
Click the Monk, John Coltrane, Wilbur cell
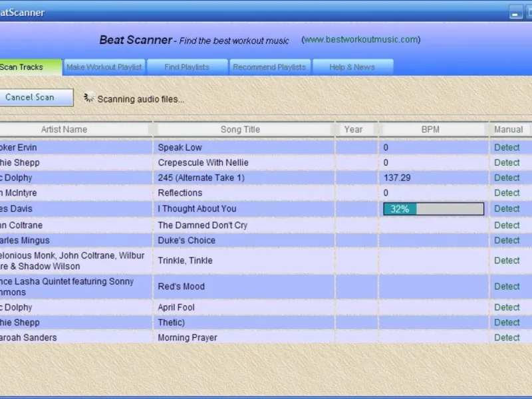[x=76, y=261]
